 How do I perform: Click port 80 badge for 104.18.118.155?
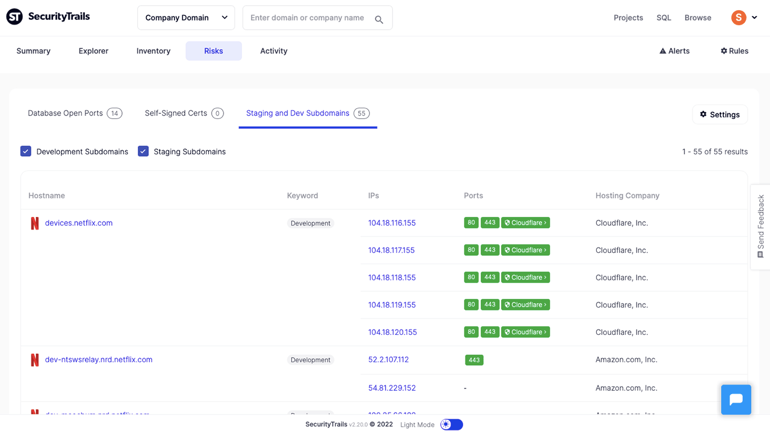(471, 277)
